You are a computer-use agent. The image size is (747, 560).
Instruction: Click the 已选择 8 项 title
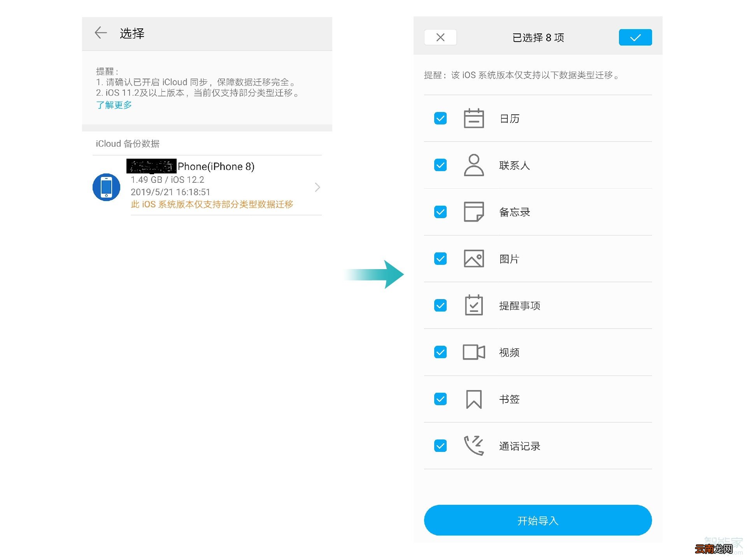(538, 38)
